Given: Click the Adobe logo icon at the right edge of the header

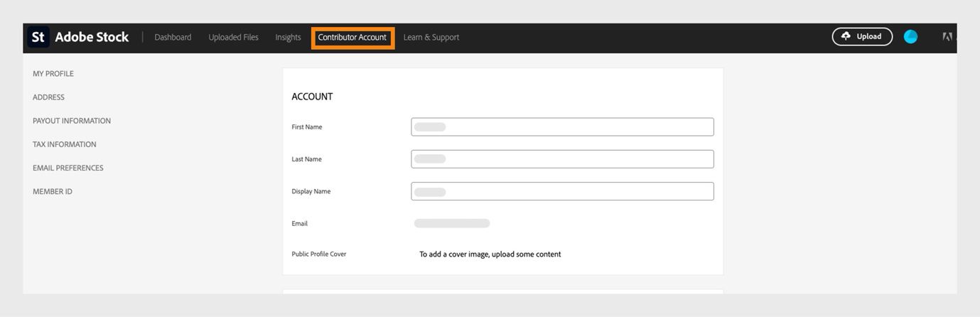Looking at the screenshot, I should click(947, 37).
